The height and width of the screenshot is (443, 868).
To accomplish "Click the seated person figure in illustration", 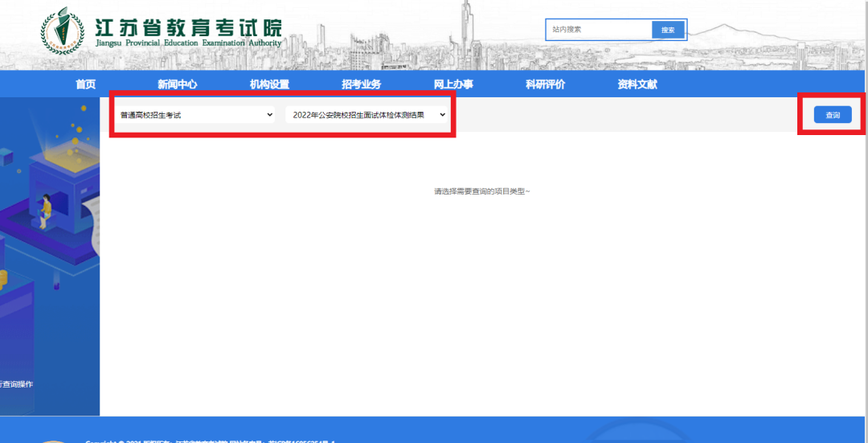I will point(46,209).
